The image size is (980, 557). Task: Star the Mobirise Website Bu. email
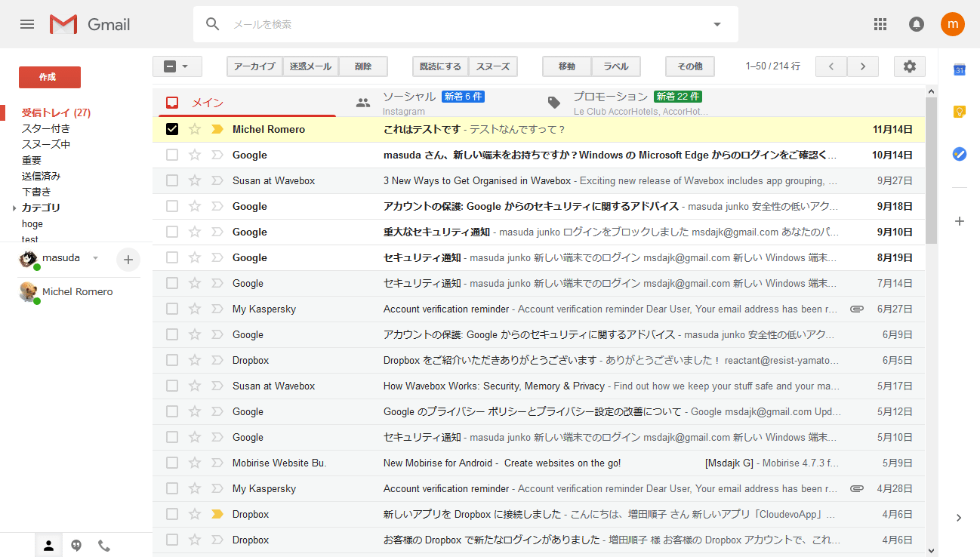pos(195,463)
